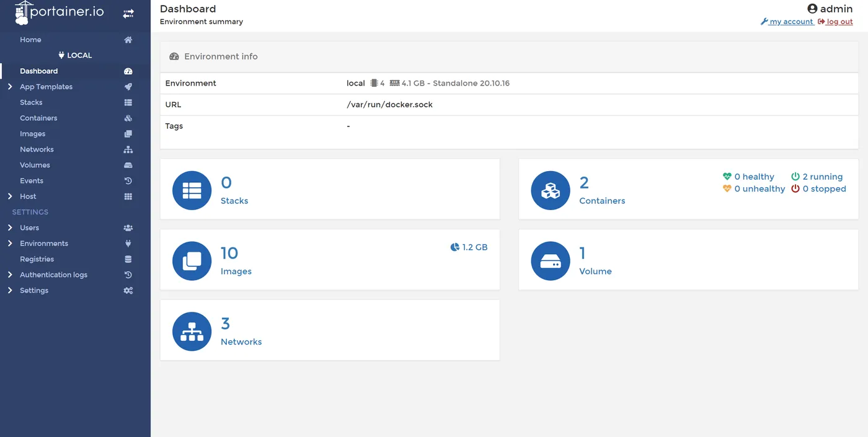Click the 1.2 GB images size text
Image resolution: width=868 pixels, height=437 pixels.
pos(475,247)
